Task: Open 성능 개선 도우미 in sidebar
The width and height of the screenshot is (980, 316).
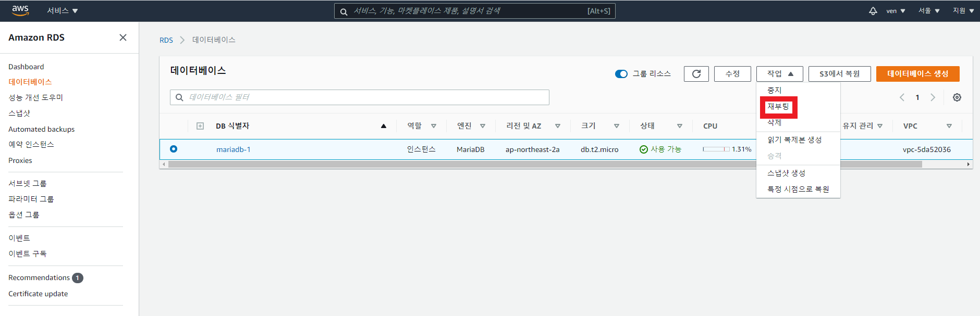Action: click(x=35, y=98)
